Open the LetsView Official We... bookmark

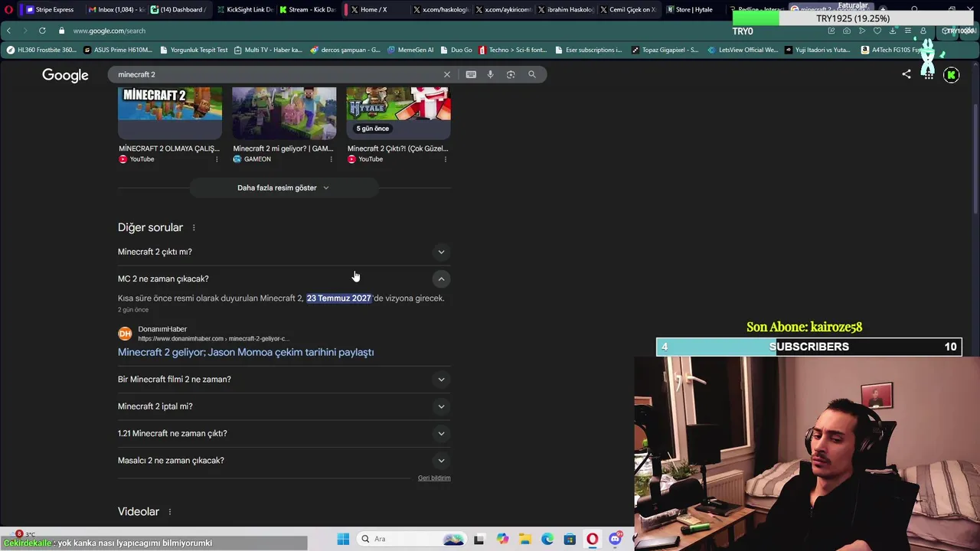click(743, 50)
